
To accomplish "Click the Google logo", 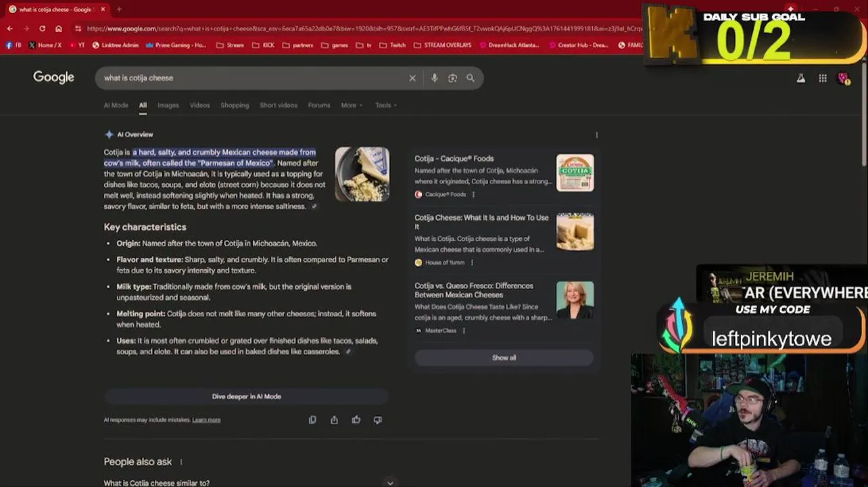I will (53, 78).
